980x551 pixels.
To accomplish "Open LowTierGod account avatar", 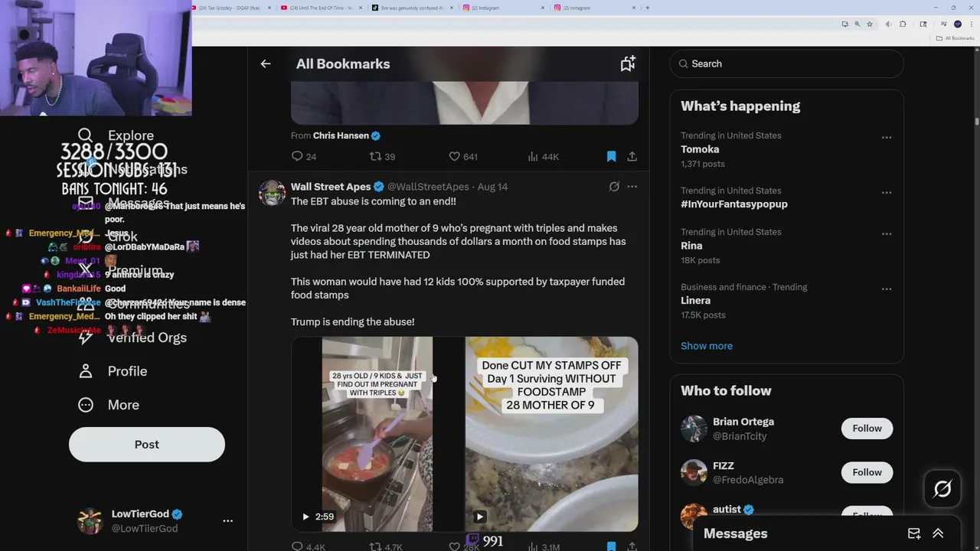I will click(90, 520).
